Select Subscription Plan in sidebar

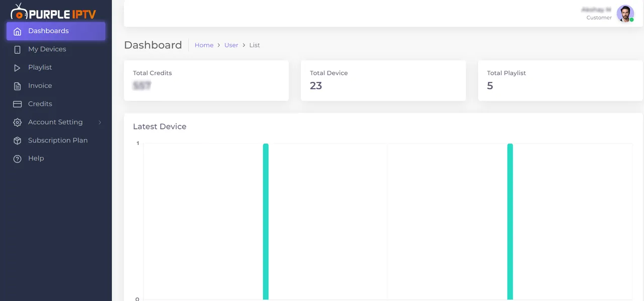pos(57,140)
